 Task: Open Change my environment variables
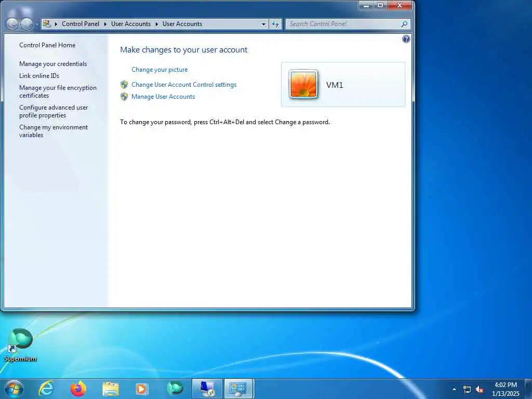coord(54,131)
